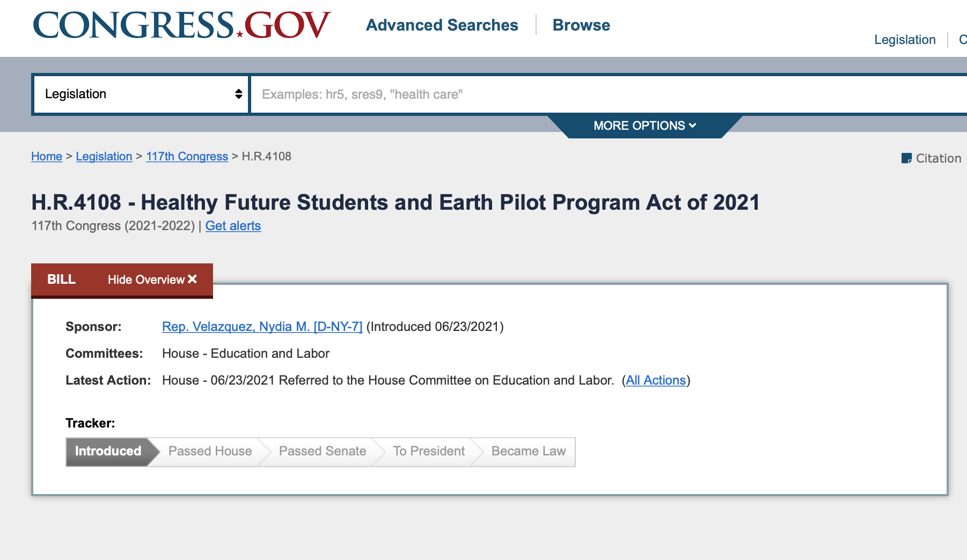This screenshot has height=560, width=967.
Task: Open the Browse menu item
Action: pos(581,25)
